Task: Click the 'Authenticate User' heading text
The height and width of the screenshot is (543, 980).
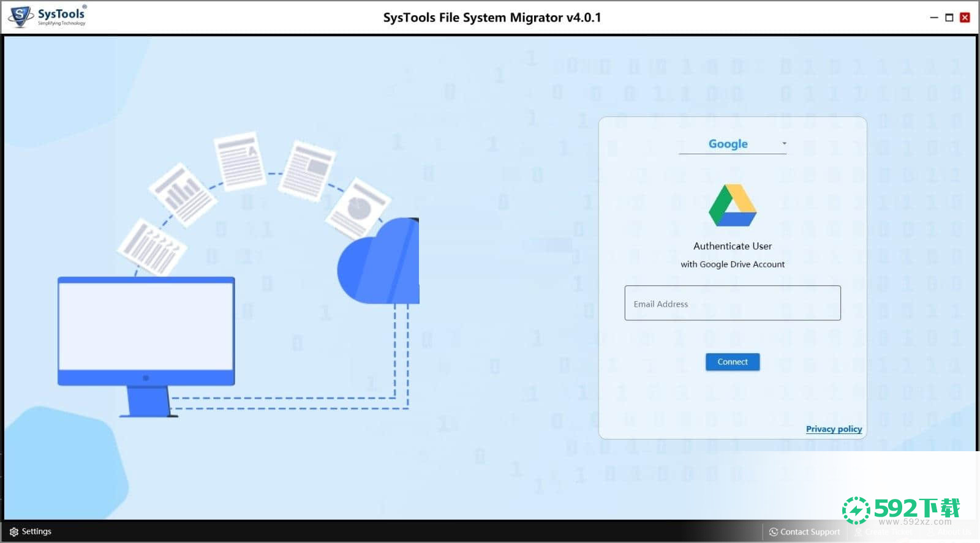Action: 733,246
